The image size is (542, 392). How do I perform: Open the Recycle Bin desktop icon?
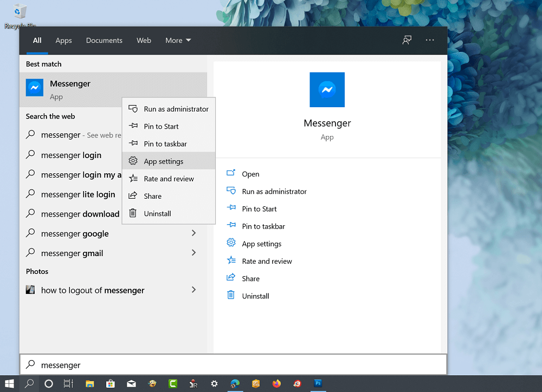(x=20, y=16)
